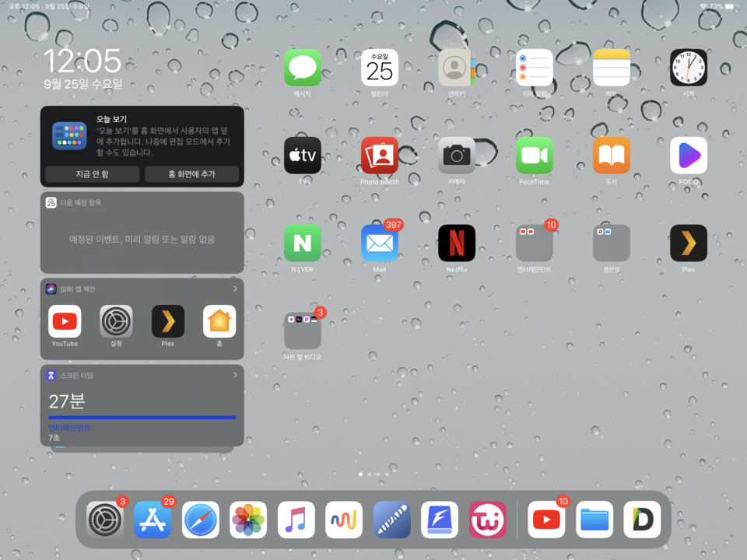Tap 지금 안 함 button

[93, 173]
